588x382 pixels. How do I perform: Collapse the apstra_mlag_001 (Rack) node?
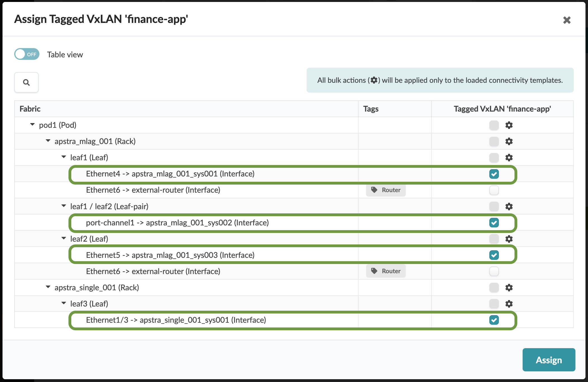coord(48,141)
